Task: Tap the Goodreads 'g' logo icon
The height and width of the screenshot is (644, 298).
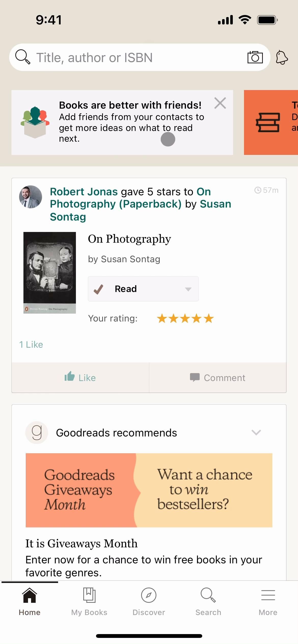Action: [37, 433]
